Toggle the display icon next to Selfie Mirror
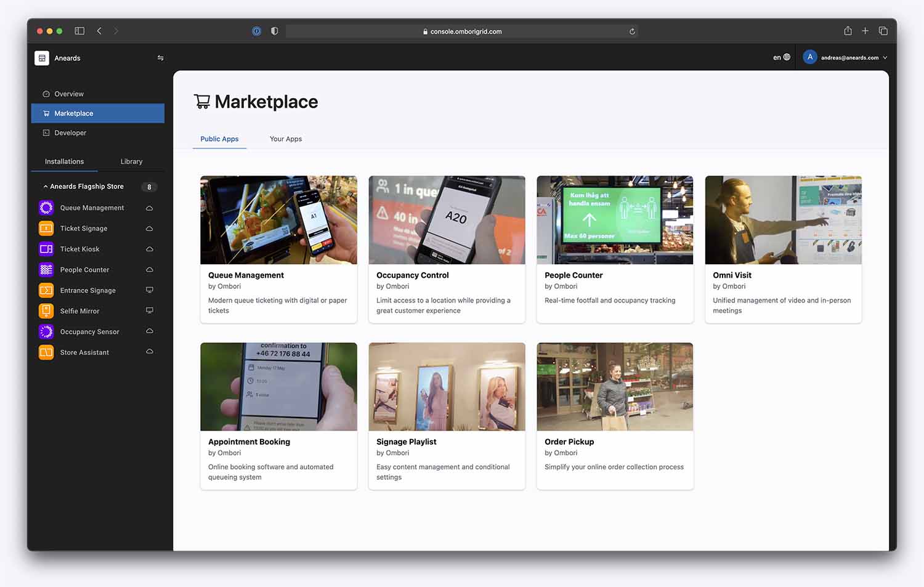 point(149,310)
